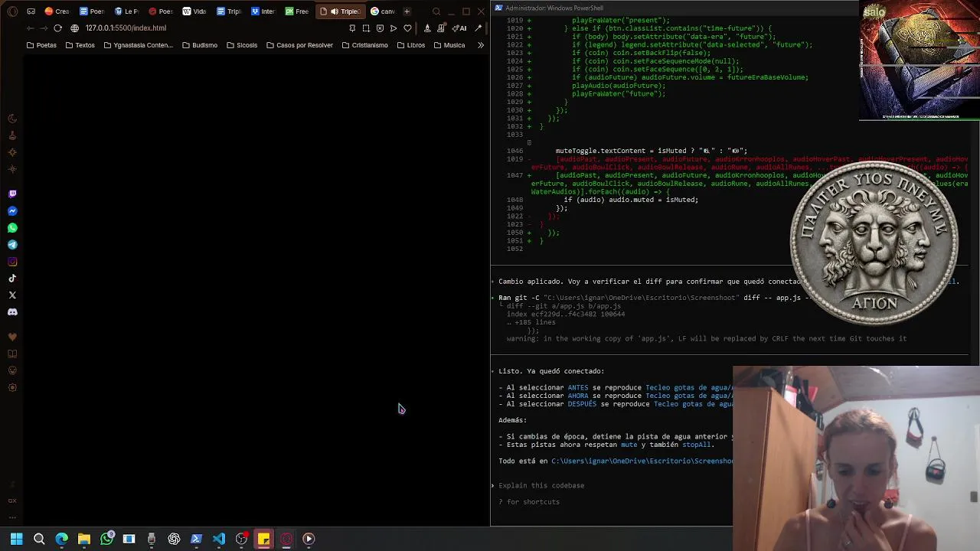This screenshot has width=980, height=551.
Task: Open a new browser tab with plus
Action: [407, 11]
